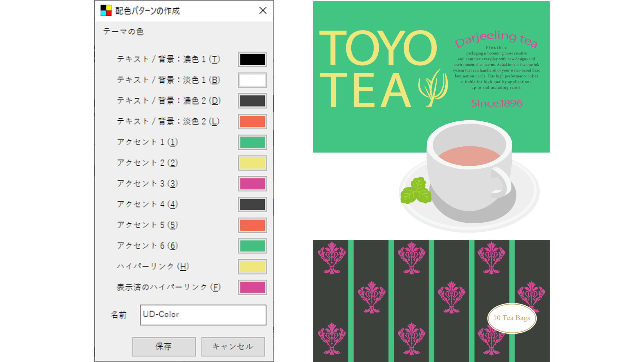Open the テキスト/背景：淡色 1 white color swatch
This screenshot has width=644, height=362.
252,80
